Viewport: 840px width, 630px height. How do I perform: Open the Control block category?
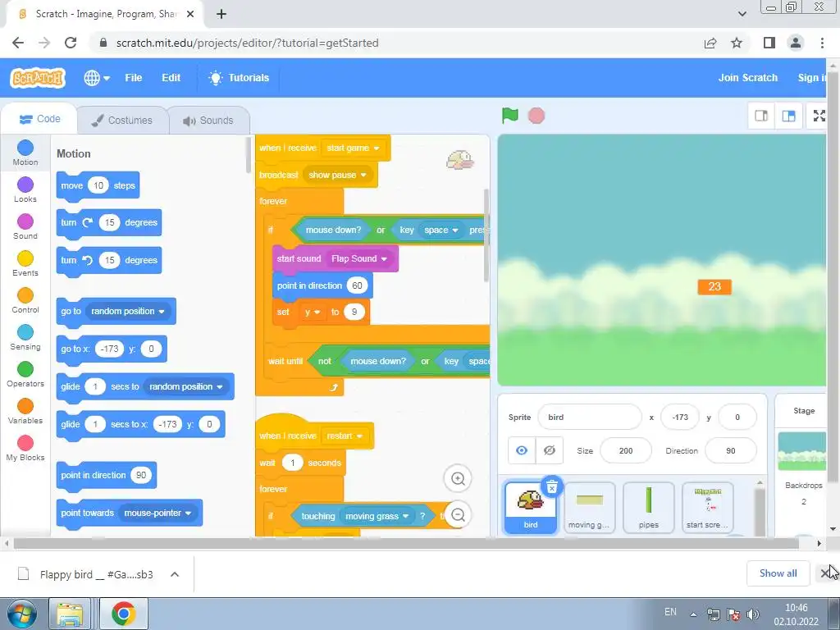click(x=25, y=301)
